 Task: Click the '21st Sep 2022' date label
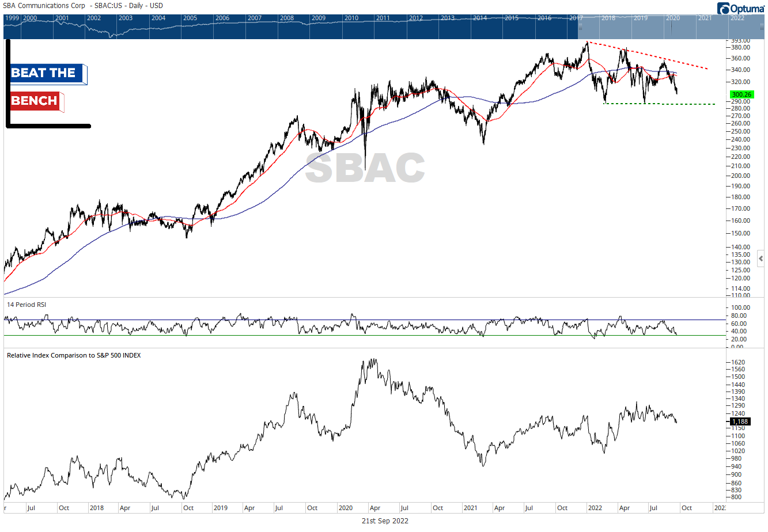385,520
